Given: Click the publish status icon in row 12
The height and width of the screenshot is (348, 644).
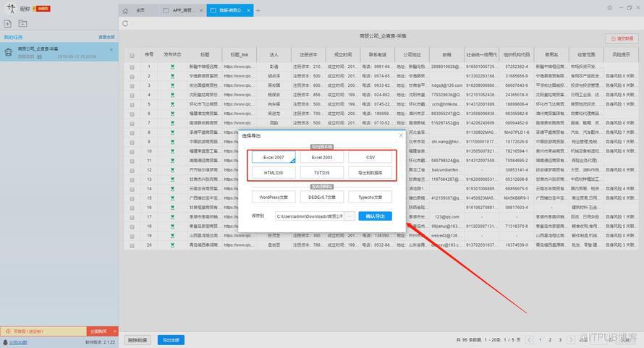Looking at the screenshot, I should [x=172, y=170].
